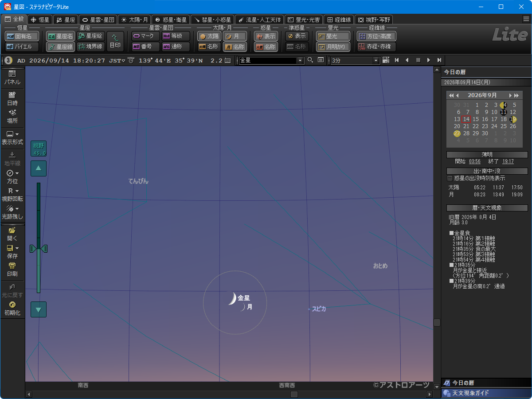The image size is (532, 399).
Task: Toggle dwarf planet 表示 button
Action: coord(297,36)
